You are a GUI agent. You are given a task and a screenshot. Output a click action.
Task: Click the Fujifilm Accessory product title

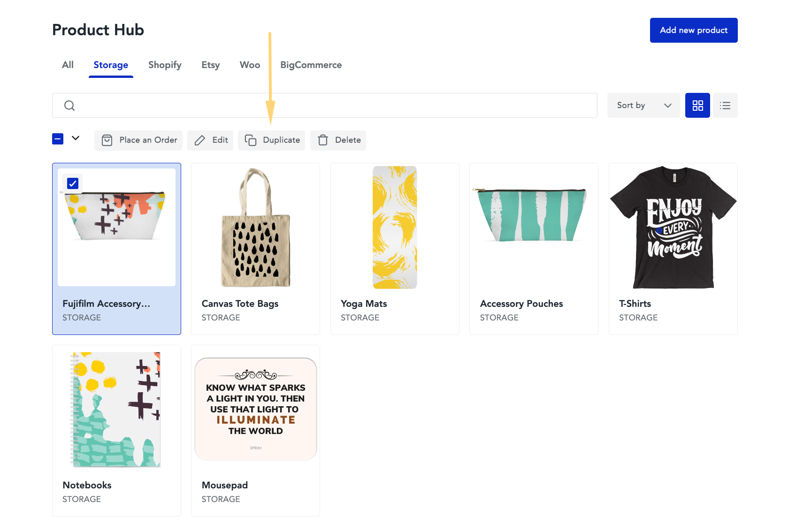pyautogui.click(x=107, y=304)
